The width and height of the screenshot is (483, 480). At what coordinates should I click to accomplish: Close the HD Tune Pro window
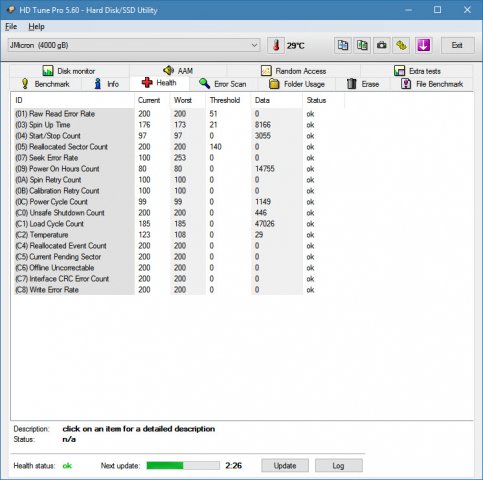point(467,10)
